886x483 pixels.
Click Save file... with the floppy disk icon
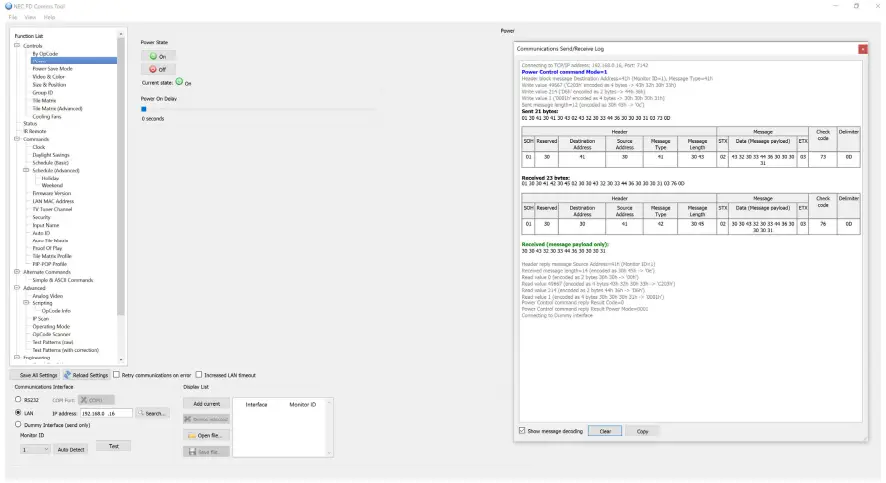pos(206,452)
